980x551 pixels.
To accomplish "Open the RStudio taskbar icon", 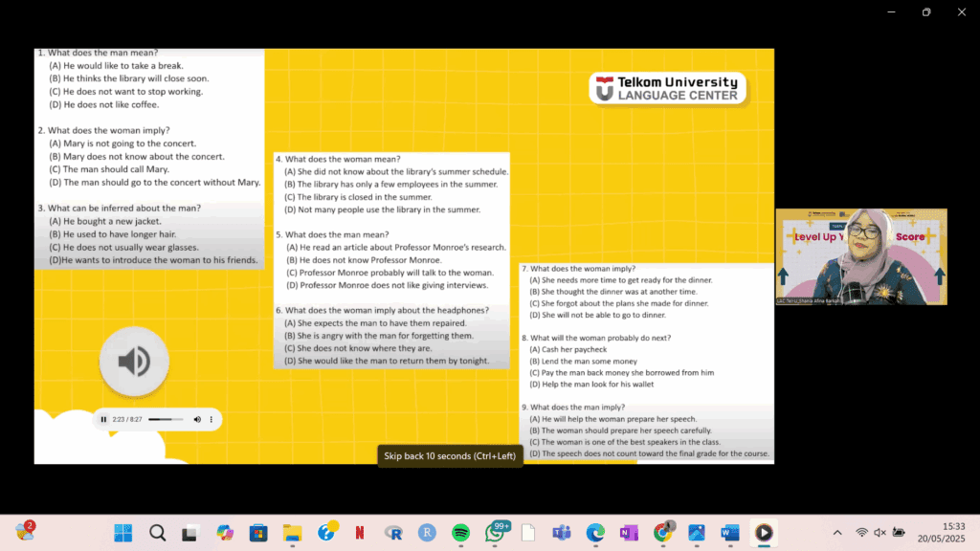I will pos(426,533).
